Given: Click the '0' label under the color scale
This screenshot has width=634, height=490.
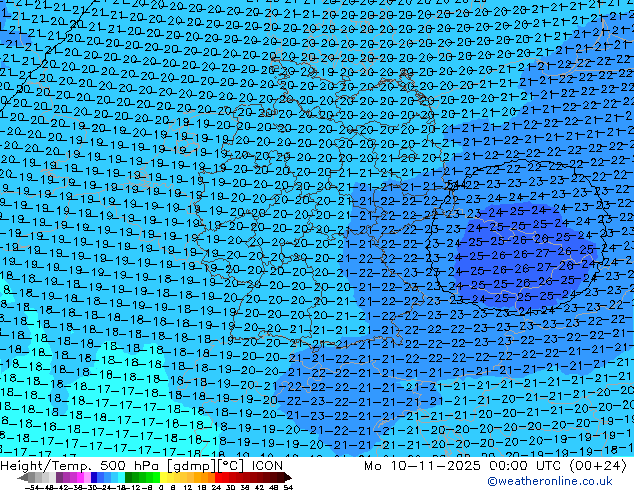Looking at the screenshot, I should 161,487.
